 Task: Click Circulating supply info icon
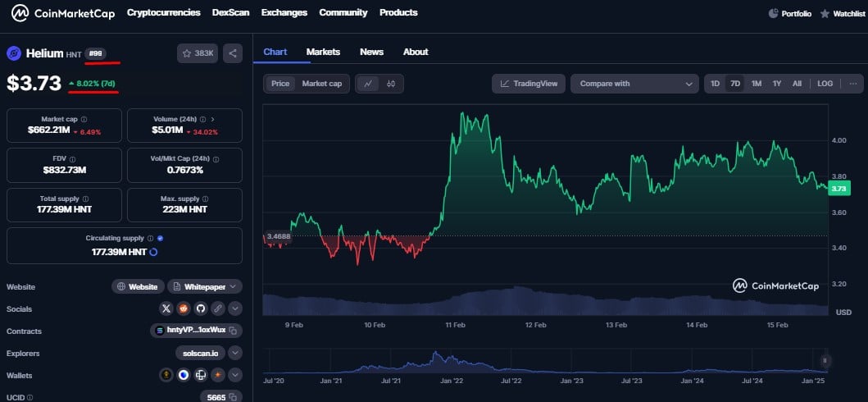pyautogui.click(x=150, y=238)
